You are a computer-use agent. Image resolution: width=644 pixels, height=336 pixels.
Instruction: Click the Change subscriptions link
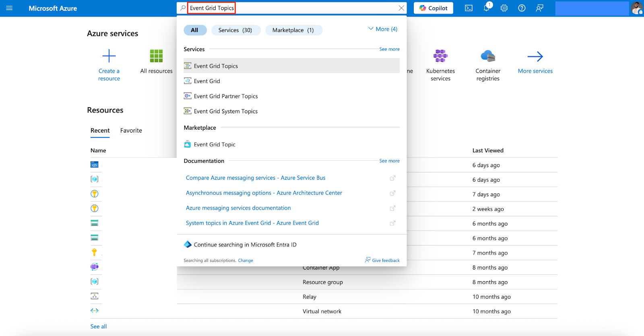[246, 261]
